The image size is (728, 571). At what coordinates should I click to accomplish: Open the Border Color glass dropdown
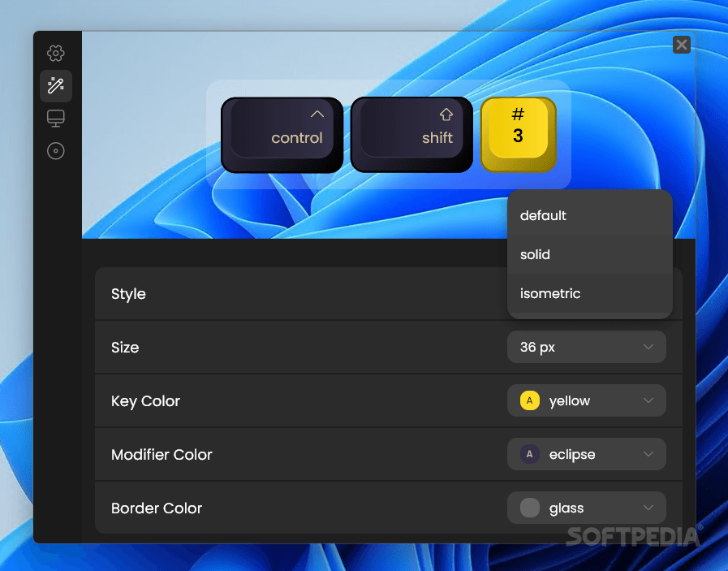tap(587, 508)
